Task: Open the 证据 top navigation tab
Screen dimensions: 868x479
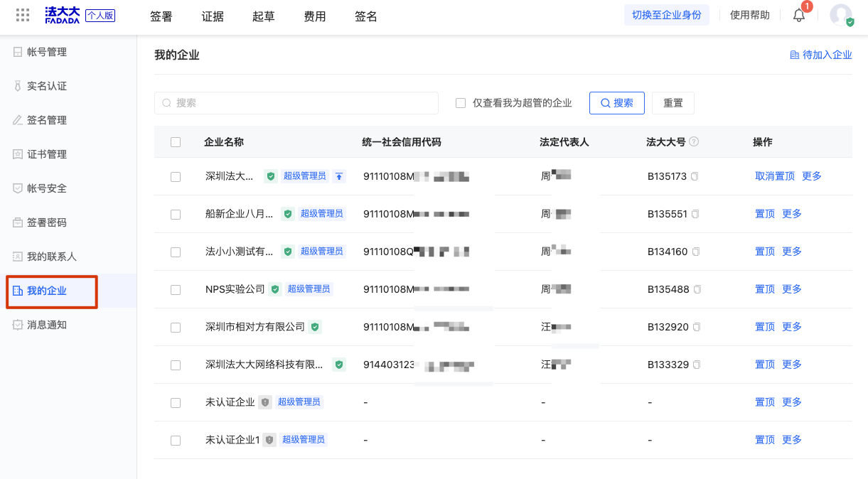Action: point(213,16)
